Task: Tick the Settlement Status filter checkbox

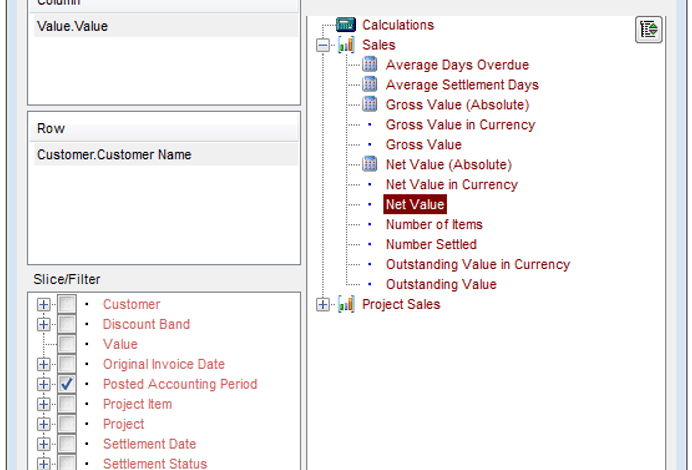Action: tap(67, 462)
